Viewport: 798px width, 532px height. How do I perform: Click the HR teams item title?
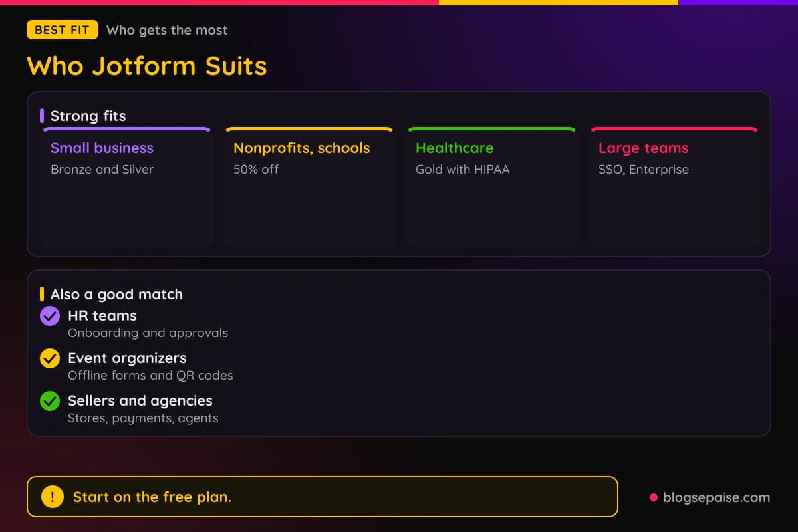click(102, 315)
